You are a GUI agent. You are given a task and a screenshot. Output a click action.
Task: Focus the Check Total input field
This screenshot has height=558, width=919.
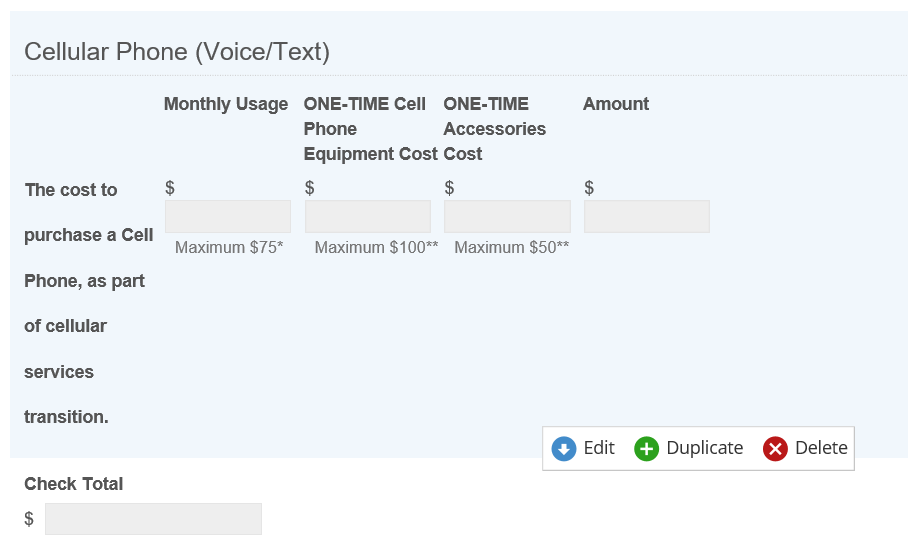pyautogui.click(x=153, y=519)
